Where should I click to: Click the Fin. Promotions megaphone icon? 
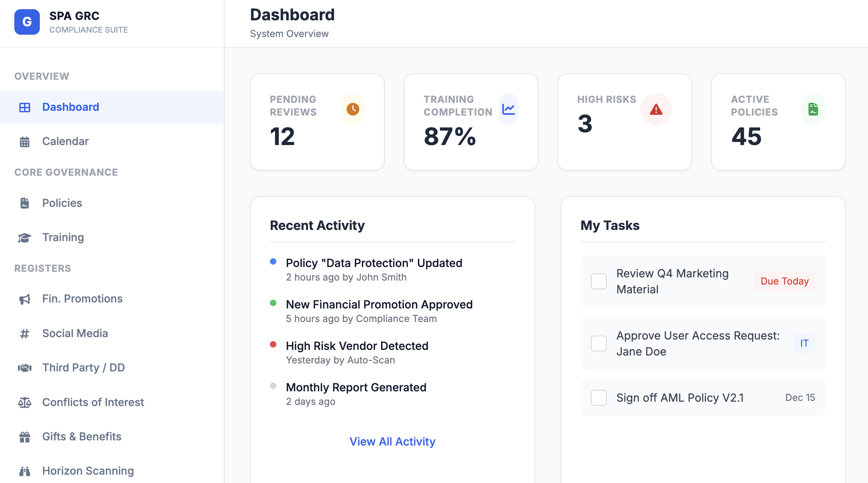25,298
